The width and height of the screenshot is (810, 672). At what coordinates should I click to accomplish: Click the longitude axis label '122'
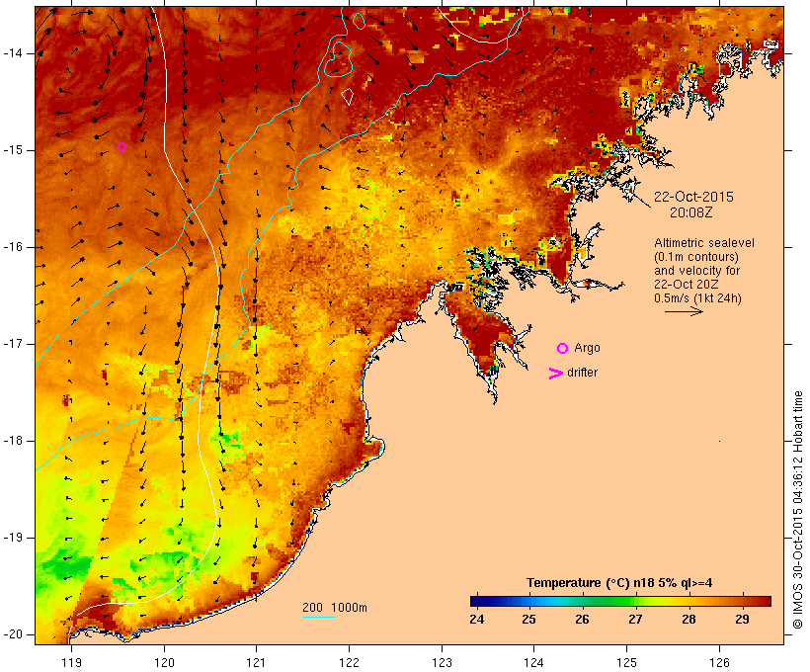pyautogui.click(x=350, y=662)
